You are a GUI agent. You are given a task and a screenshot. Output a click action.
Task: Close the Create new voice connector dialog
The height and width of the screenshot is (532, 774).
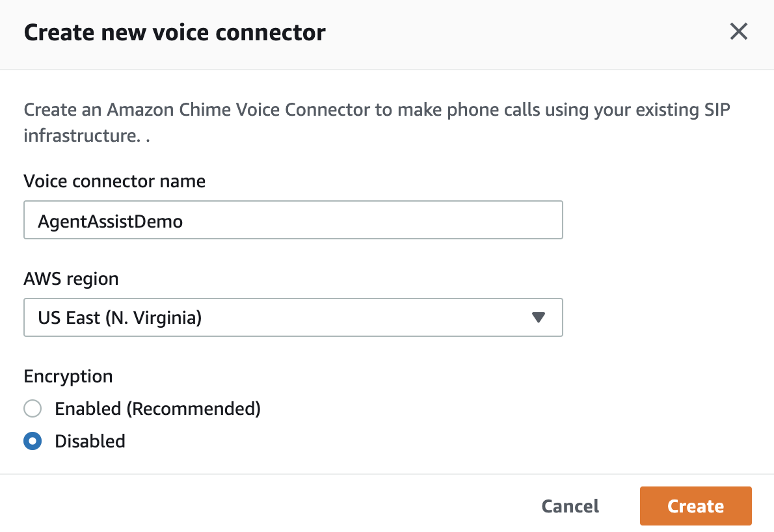tap(738, 32)
